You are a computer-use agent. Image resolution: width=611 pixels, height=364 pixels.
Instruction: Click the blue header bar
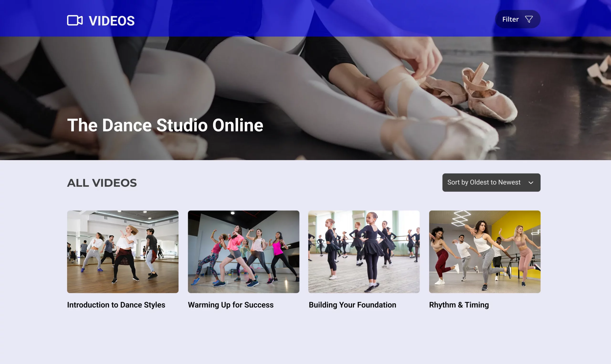[x=295, y=18]
